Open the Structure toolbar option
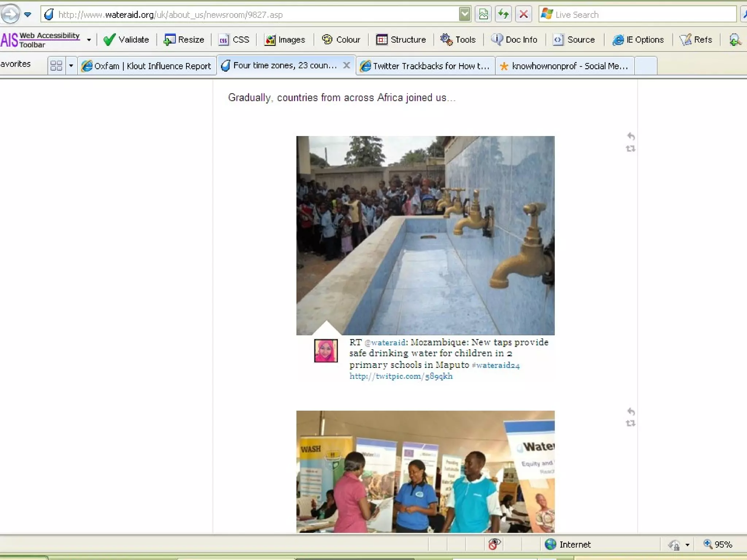Image resolution: width=747 pixels, height=560 pixels. click(401, 39)
